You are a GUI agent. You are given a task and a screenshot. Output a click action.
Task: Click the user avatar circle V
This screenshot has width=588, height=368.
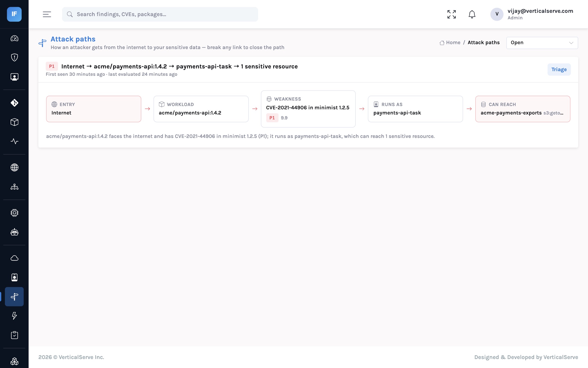coord(497,14)
